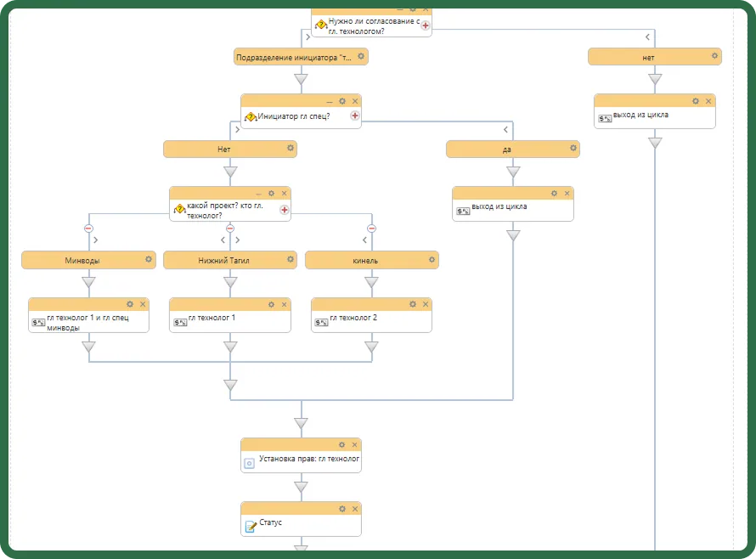The image size is (756, 559).
Task: Move 'Подразделение инициатора' branch right with arrow
Action: click(308, 37)
